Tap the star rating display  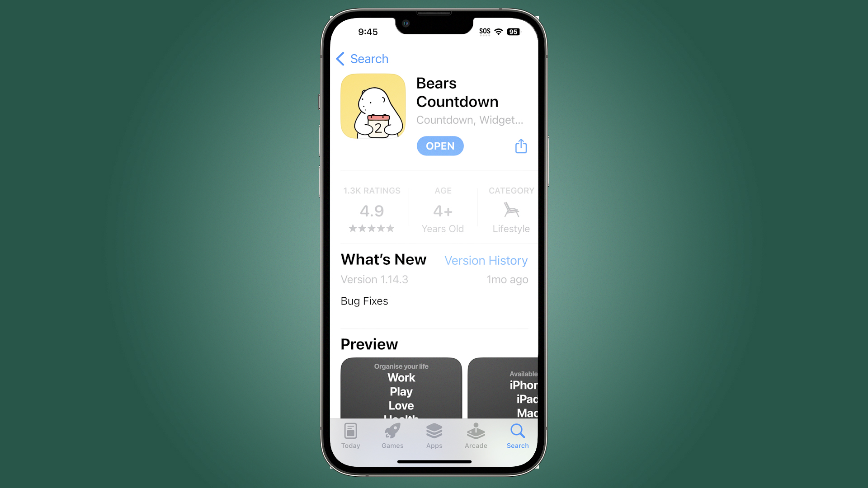(x=371, y=229)
